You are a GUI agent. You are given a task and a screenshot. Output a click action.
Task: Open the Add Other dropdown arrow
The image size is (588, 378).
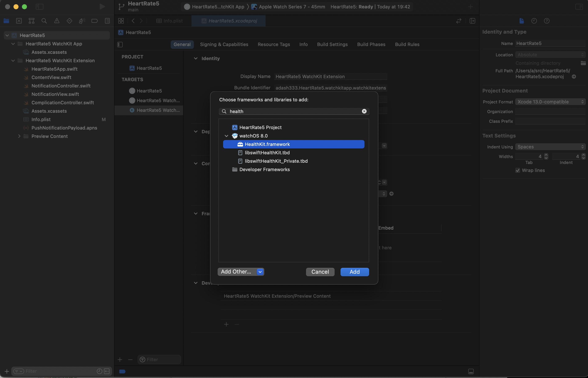260,272
